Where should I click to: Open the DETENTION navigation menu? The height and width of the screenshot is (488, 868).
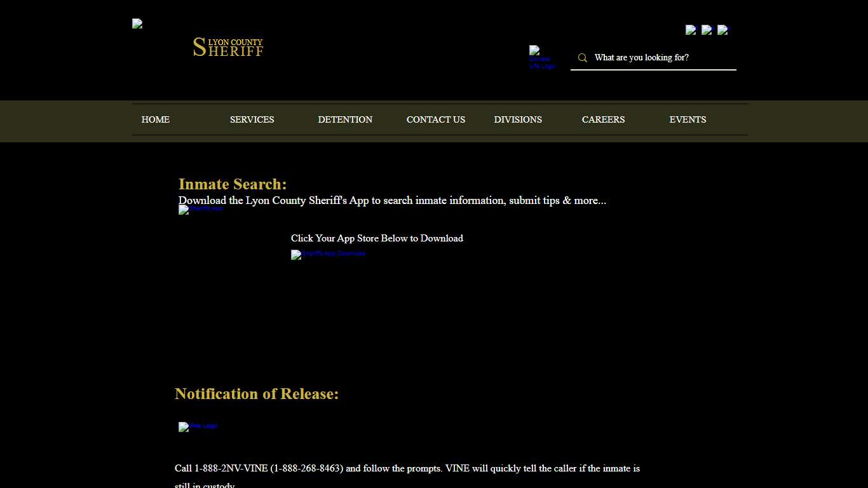click(345, 119)
